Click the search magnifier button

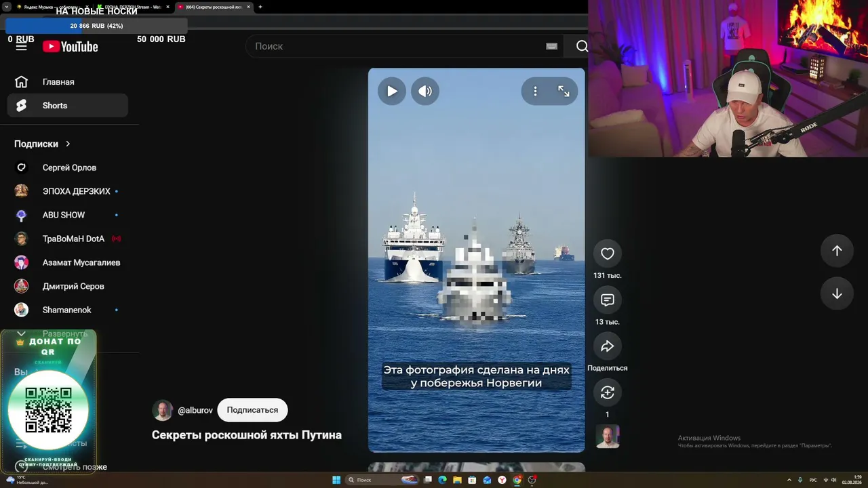coord(582,46)
